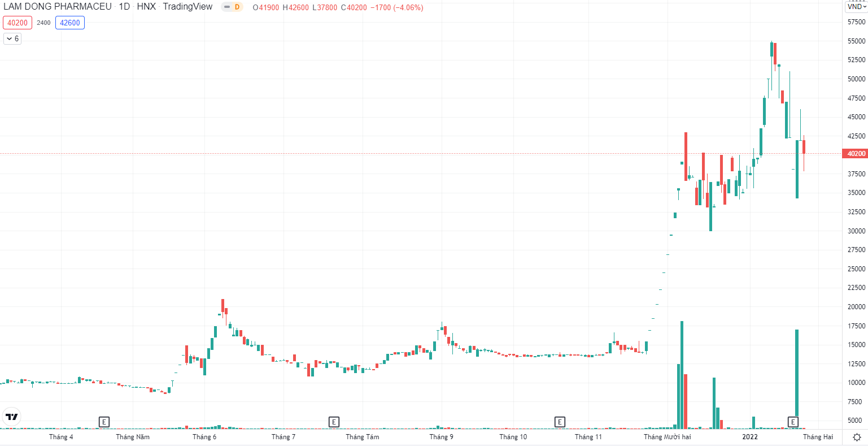Click the red sell price button 40200

18,23
